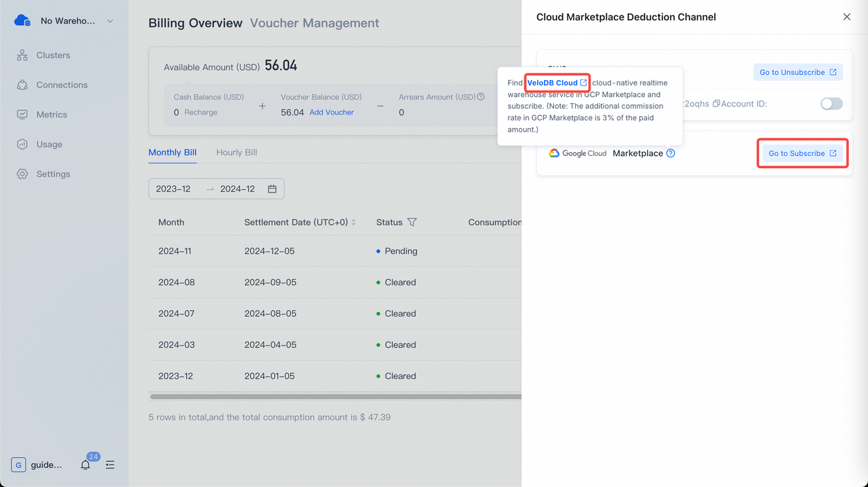
Task: Switch to the Hourly Bill tab
Action: click(236, 153)
